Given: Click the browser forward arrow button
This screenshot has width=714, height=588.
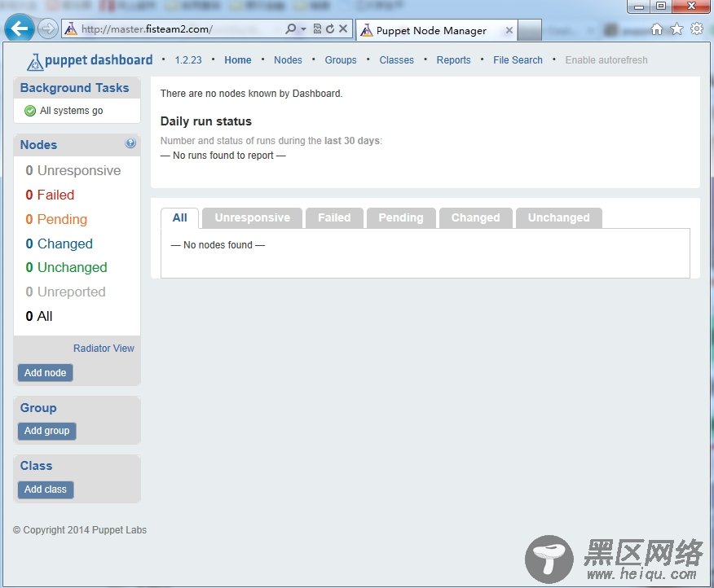Looking at the screenshot, I should point(47,29).
